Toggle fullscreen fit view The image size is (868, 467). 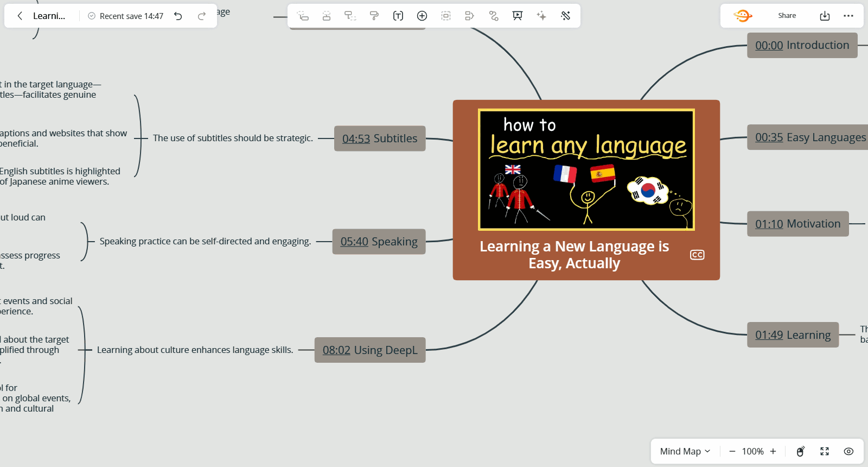point(825,451)
